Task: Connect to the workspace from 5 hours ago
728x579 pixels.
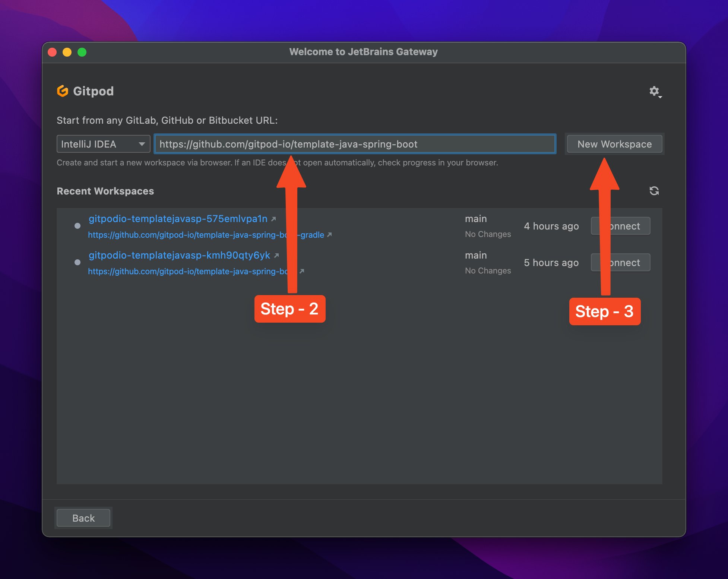Action: pyautogui.click(x=621, y=262)
